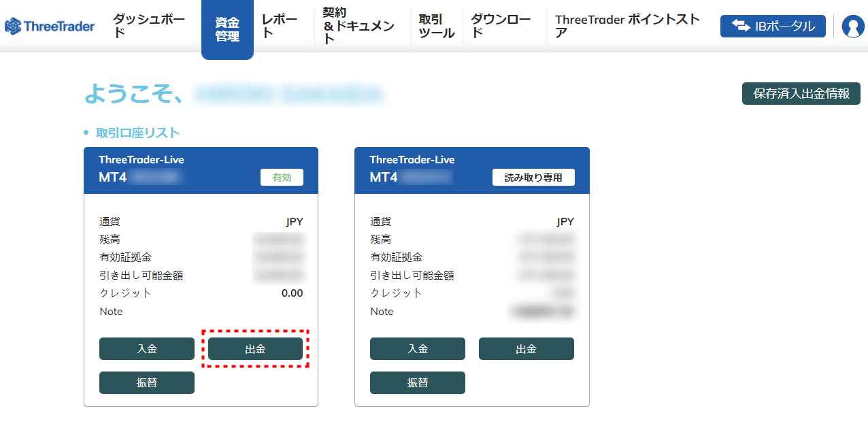Click the 取引口座リスト heading
868x445 pixels.
(x=137, y=133)
